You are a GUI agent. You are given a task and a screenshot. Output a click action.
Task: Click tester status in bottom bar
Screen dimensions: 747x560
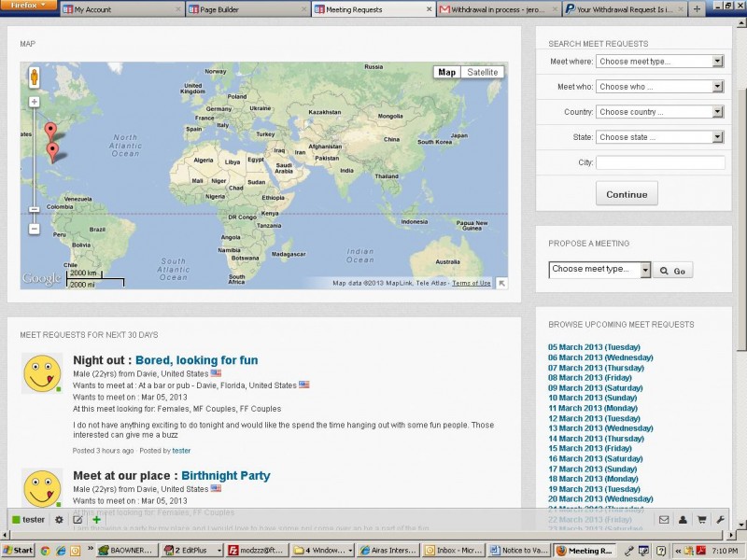point(29,520)
